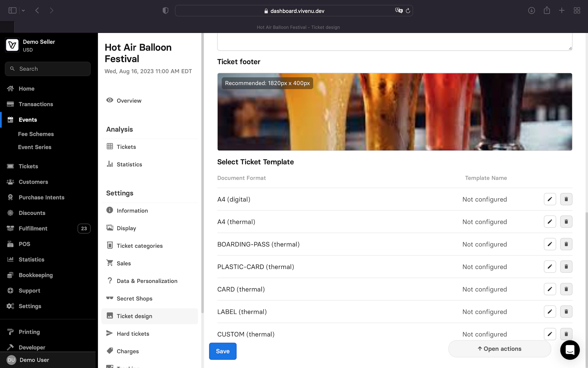Open the chat support bubble
Viewport: 588px width, 368px height.
click(570, 350)
